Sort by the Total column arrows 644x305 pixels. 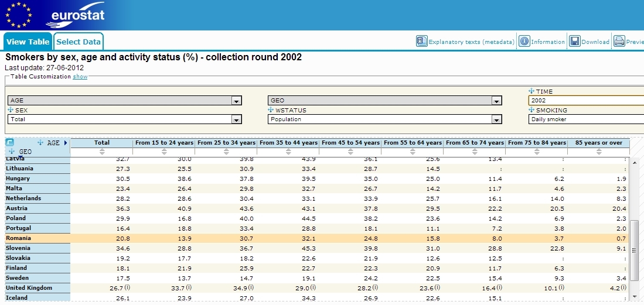point(102,152)
